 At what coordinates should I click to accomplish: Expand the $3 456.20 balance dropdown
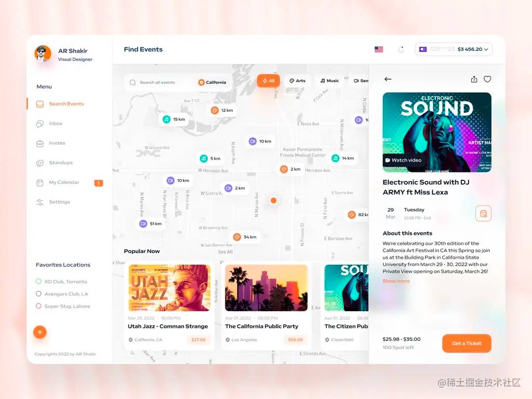pyautogui.click(x=454, y=49)
